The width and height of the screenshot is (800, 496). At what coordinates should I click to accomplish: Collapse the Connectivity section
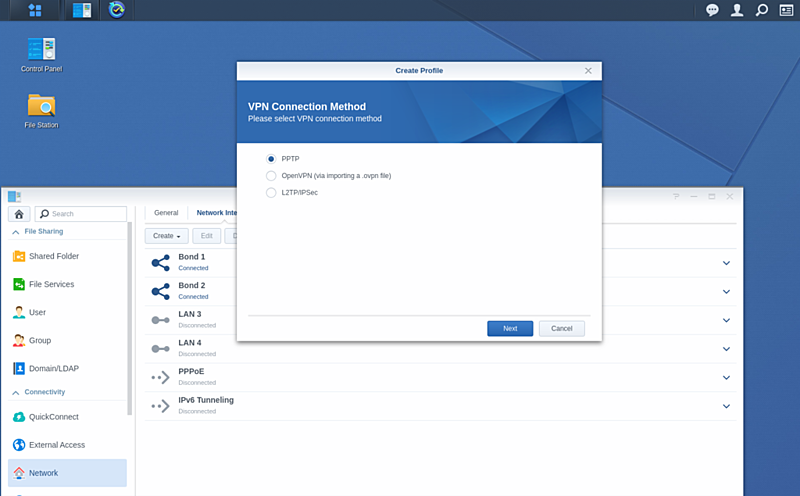click(16, 392)
